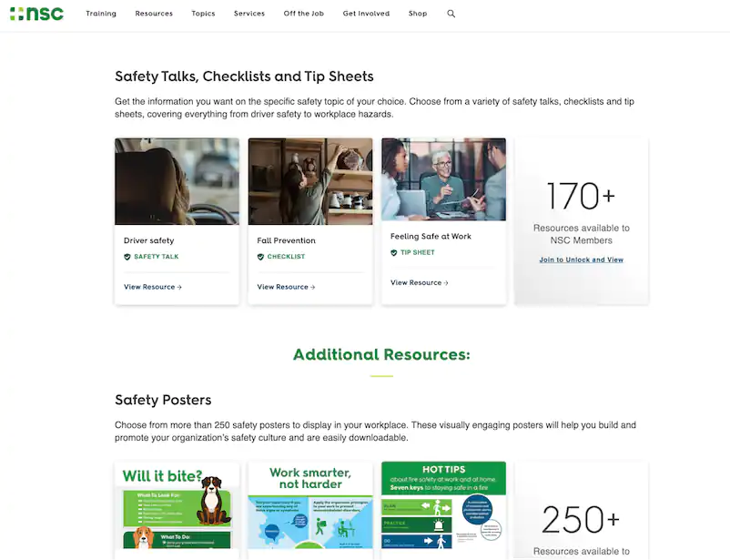Expand the Topics navigation item
This screenshot has height=560, width=730.
[x=203, y=15]
